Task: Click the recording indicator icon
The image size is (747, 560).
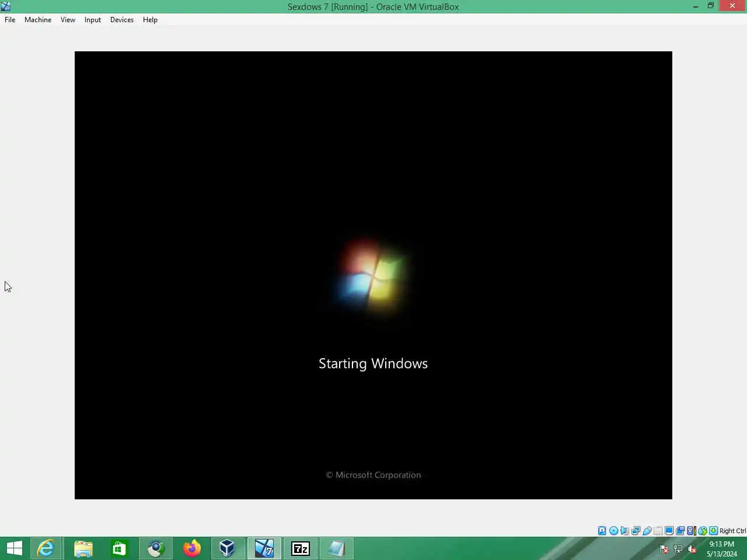Action: click(x=680, y=531)
